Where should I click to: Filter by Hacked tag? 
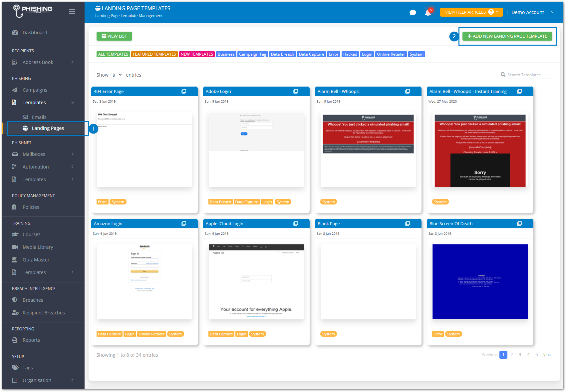pos(350,54)
